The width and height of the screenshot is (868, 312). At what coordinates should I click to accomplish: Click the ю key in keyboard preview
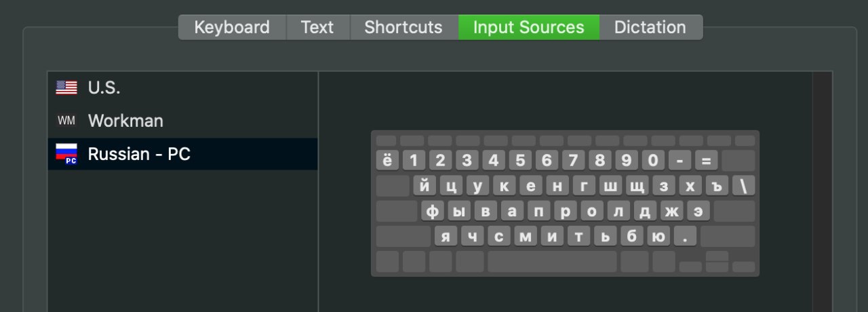[x=658, y=236]
